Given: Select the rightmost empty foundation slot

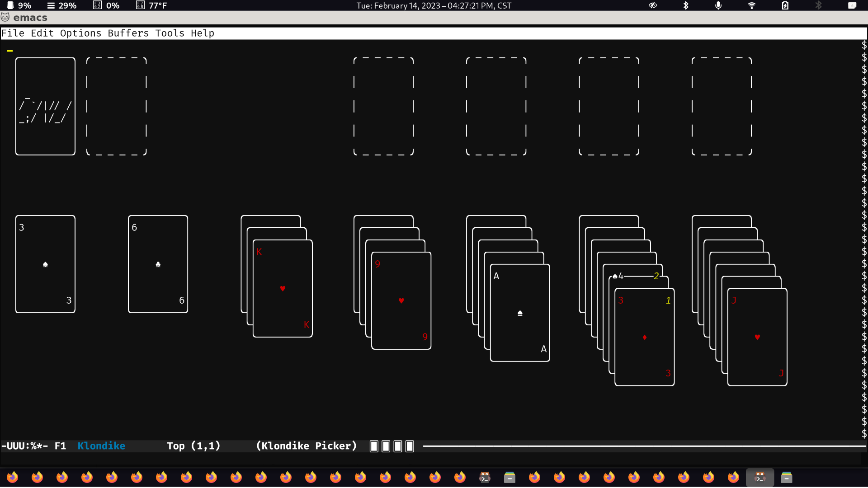Looking at the screenshot, I should [x=722, y=106].
